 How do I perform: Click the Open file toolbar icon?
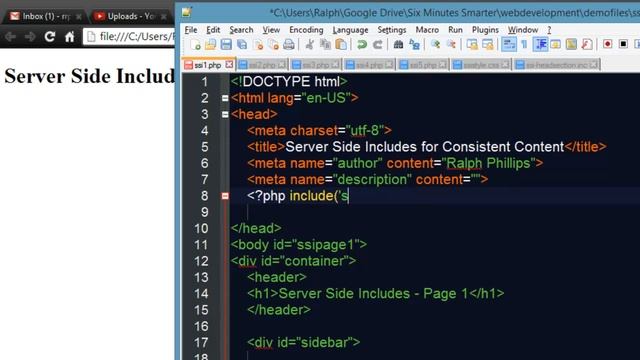pos(211,44)
